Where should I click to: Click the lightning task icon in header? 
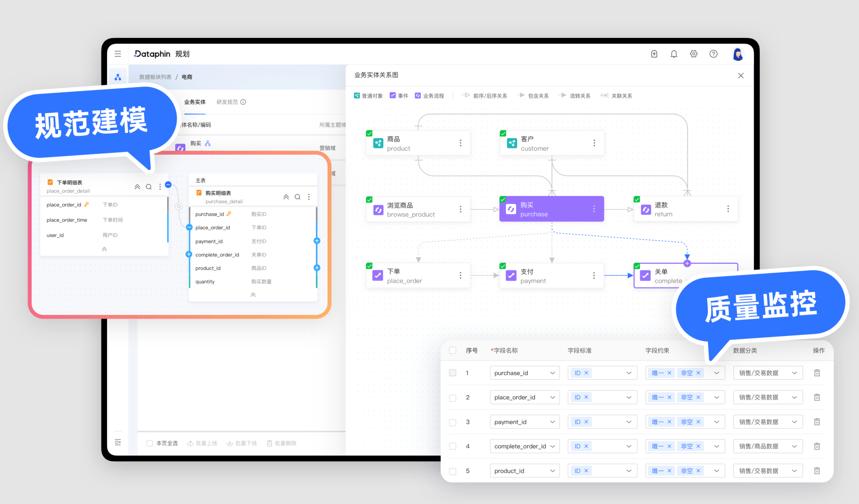(654, 54)
